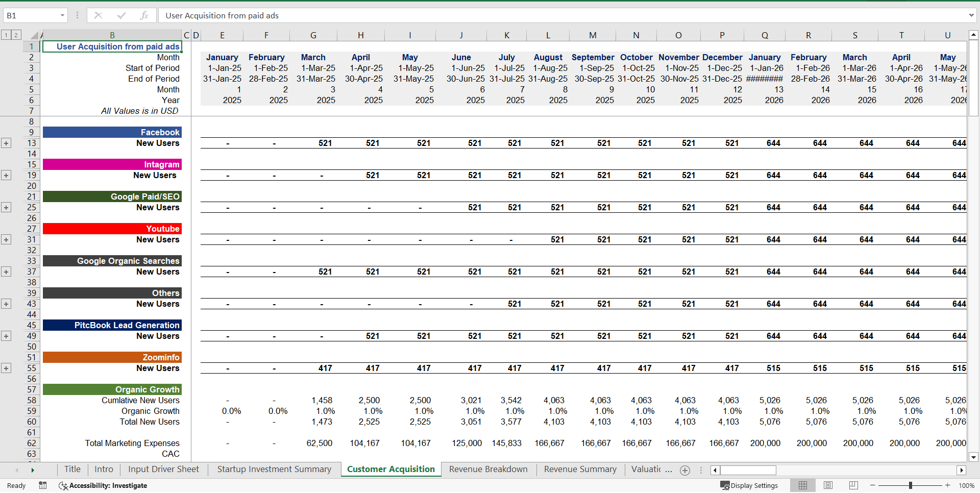The height and width of the screenshot is (493, 980).
Task: Switch to Revenue Summary tab
Action: pos(580,469)
